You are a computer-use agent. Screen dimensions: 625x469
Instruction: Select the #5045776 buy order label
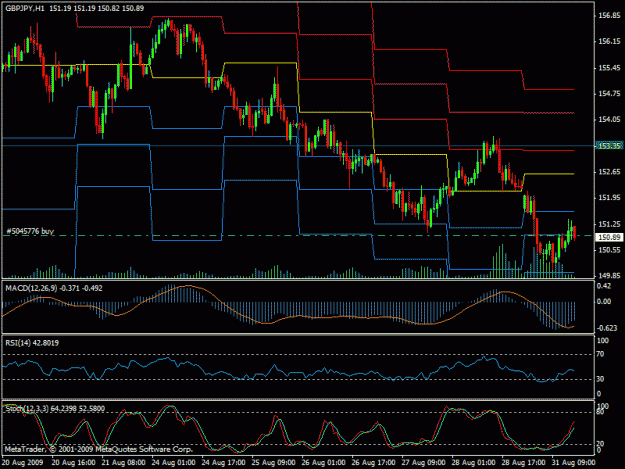tap(30, 231)
